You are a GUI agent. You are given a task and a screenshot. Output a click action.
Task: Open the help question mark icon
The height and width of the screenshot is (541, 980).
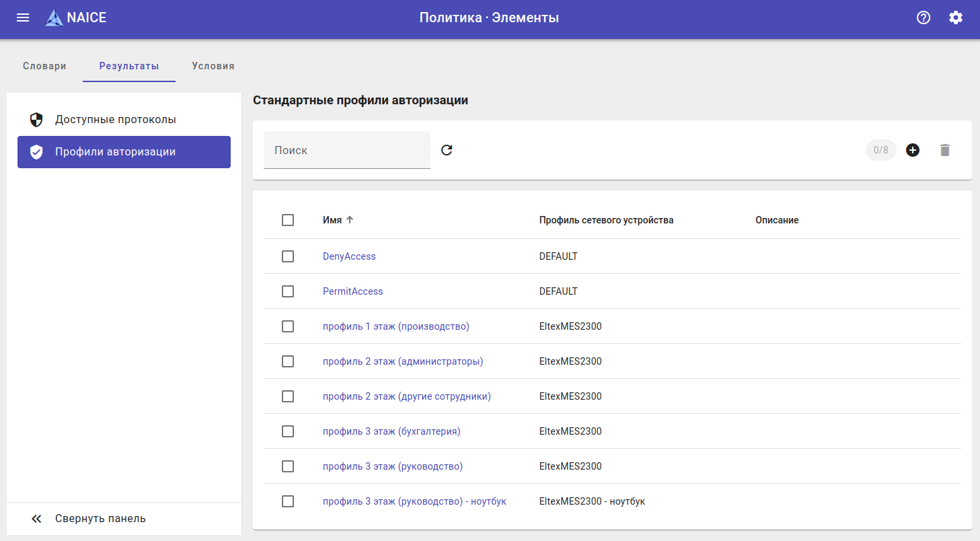[924, 18]
